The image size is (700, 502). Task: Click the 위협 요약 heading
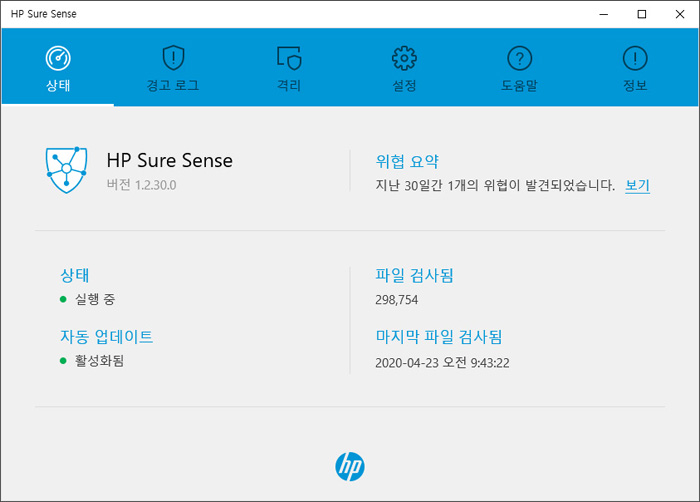(x=407, y=161)
